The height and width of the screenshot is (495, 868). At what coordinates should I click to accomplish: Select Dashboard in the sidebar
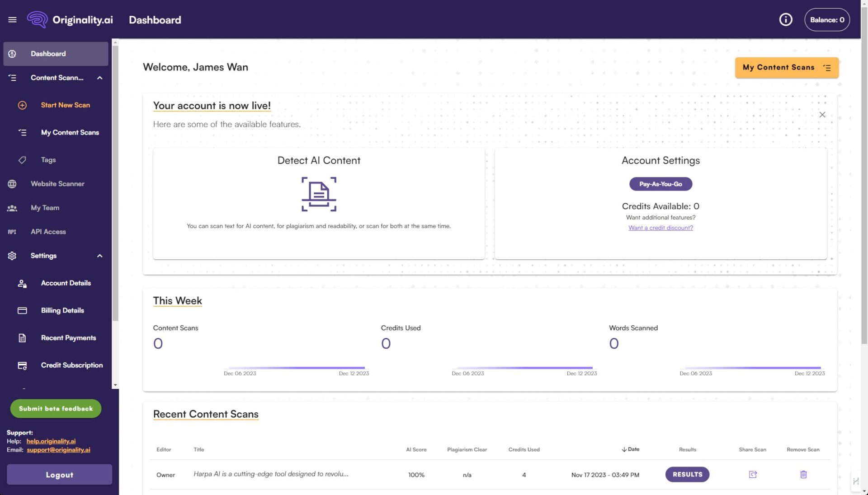[x=56, y=54]
